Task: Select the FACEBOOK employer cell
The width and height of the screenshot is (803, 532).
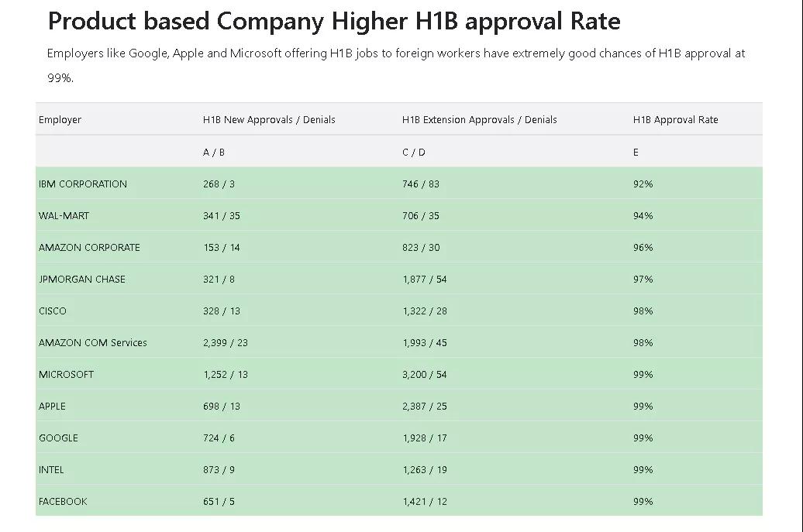Action: [63, 502]
